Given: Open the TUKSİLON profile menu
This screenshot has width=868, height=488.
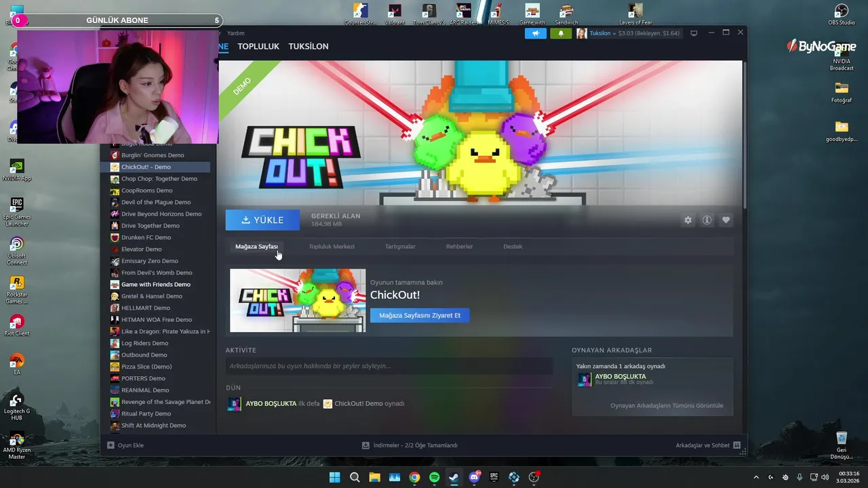Looking at the screenshot, I should (x=309, y=46).
